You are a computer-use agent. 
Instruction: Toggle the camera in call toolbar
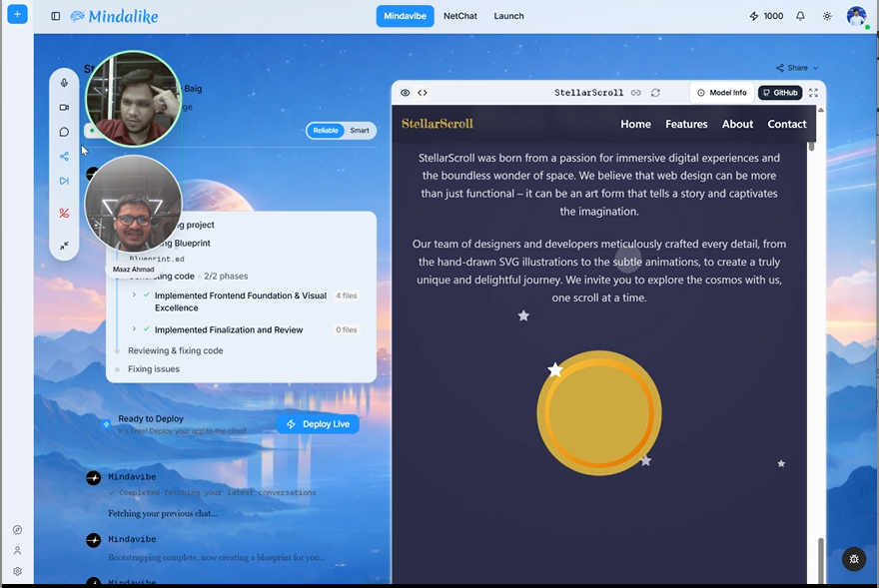[x=65, y=107]
